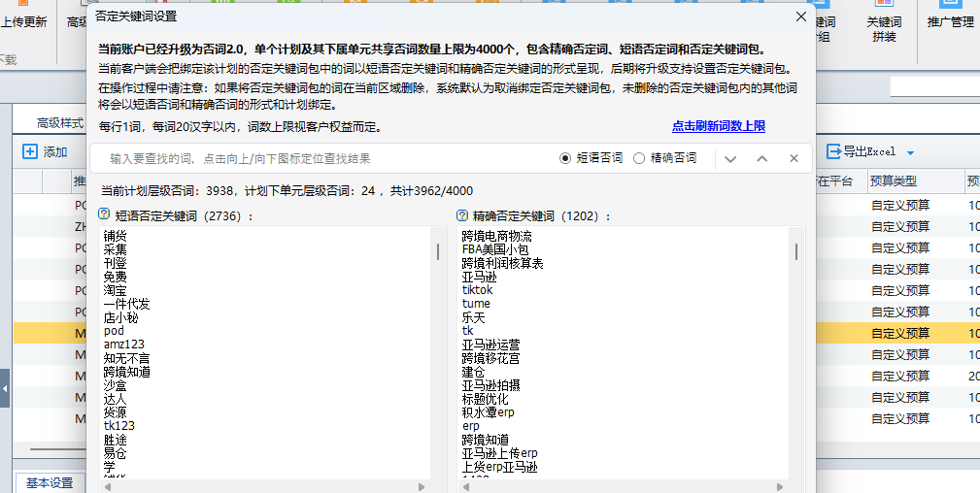Collapse the left side panel arrow
Image resolution: width=980 pixels, height=493 pixels.
[5, 388]
